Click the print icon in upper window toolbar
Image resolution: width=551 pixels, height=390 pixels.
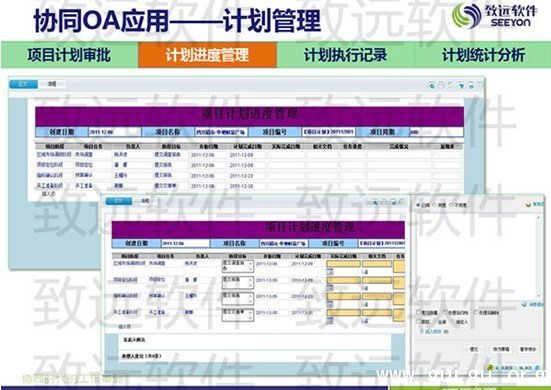441,85
